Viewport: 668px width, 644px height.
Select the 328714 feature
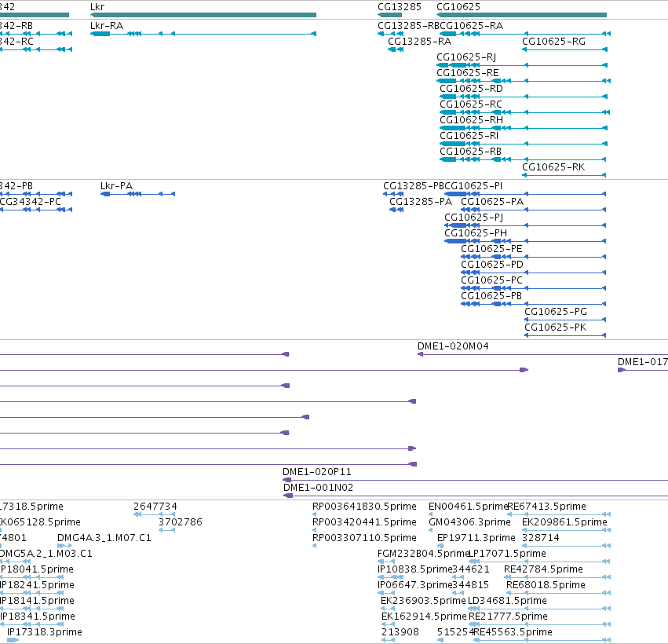point(566,546)
